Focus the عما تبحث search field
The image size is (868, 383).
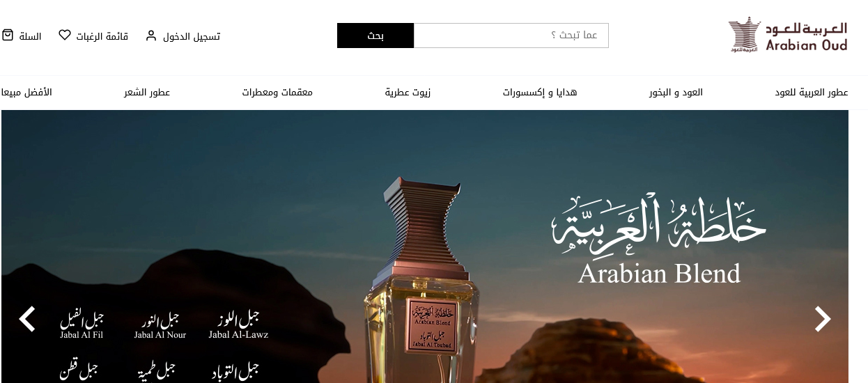(x=511, y=36)
